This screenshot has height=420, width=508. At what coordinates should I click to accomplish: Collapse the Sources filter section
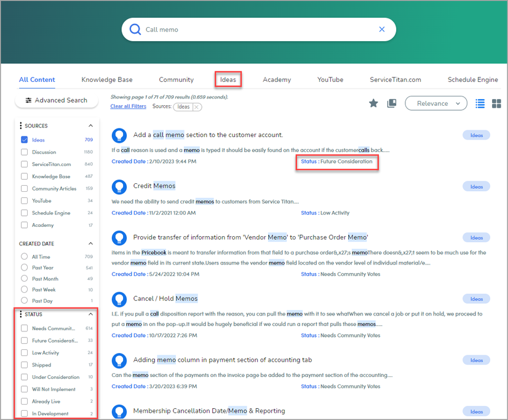[x=91, y=126]
